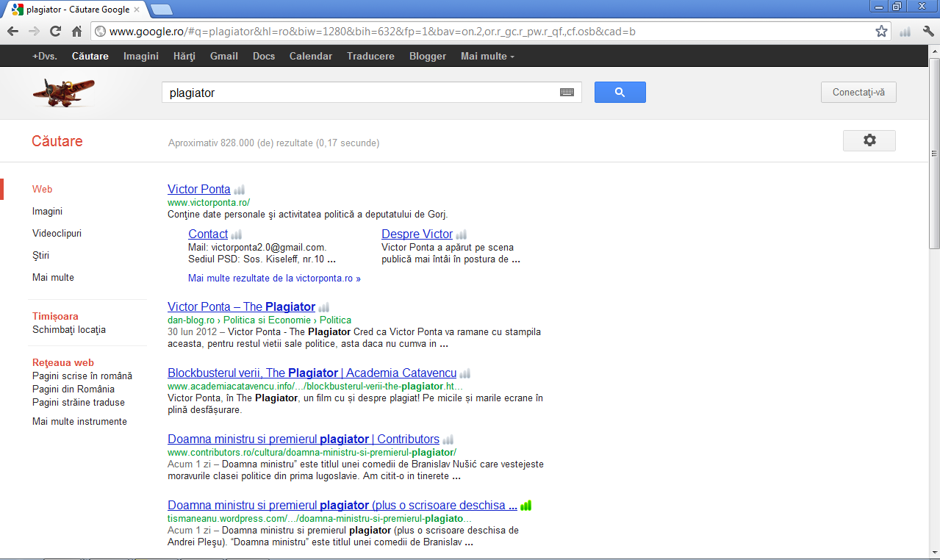The width and height of the screenshot is (940, 560).
Task: Click rating bars beside Despre Victor sitelink
Action: point(461,234)
